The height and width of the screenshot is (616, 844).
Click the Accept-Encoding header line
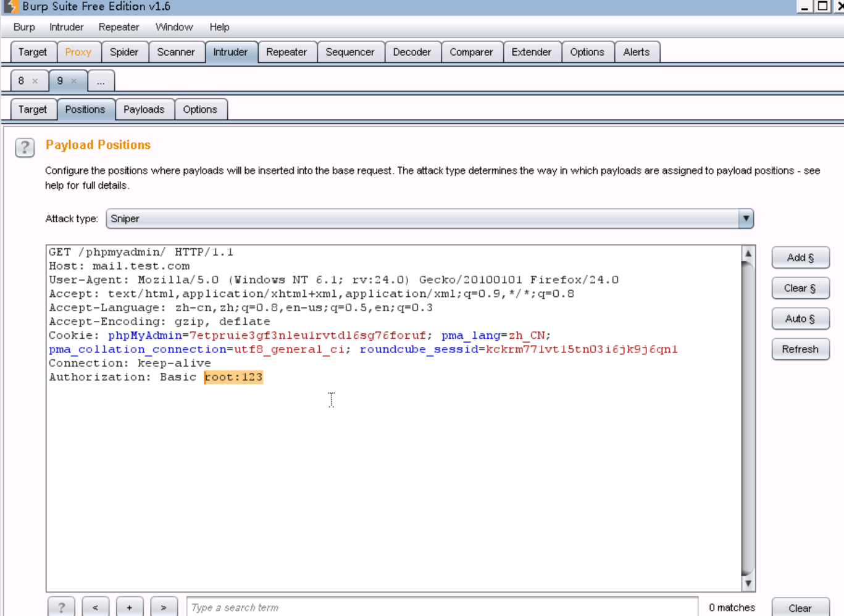click(x=159, y=322)
